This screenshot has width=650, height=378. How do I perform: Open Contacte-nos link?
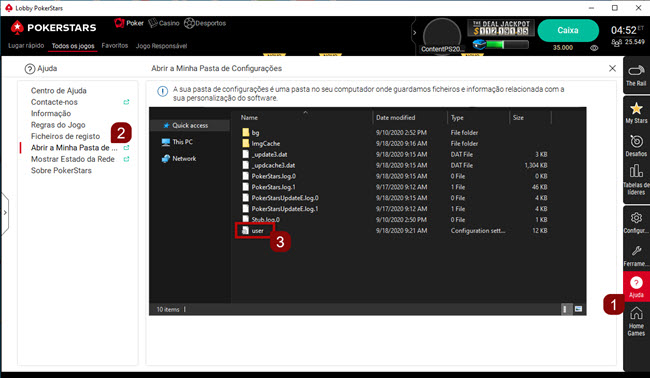click(54, 102)
